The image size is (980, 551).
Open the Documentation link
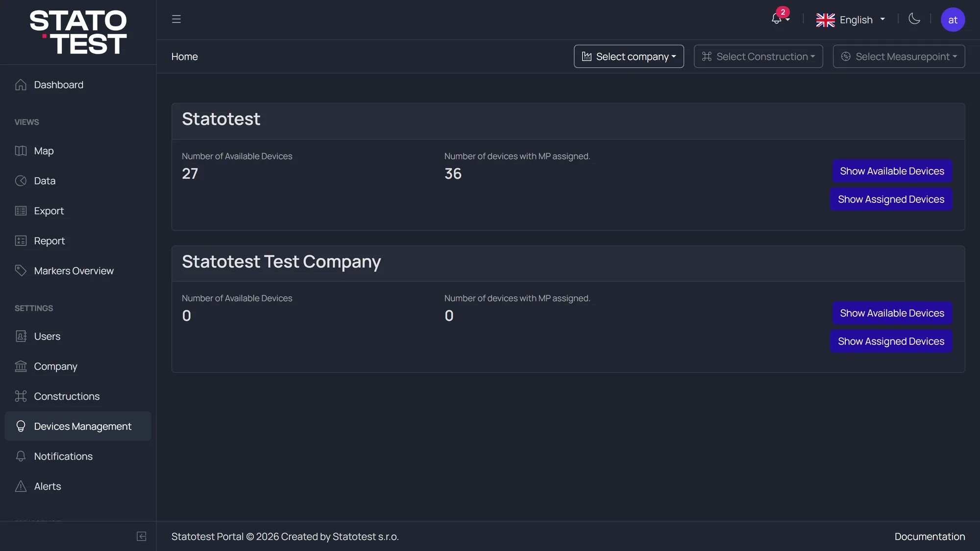coord(930,536)
